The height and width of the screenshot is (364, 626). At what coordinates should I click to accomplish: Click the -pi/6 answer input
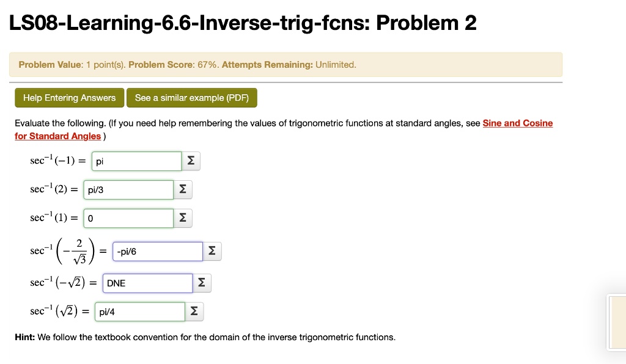157,250
